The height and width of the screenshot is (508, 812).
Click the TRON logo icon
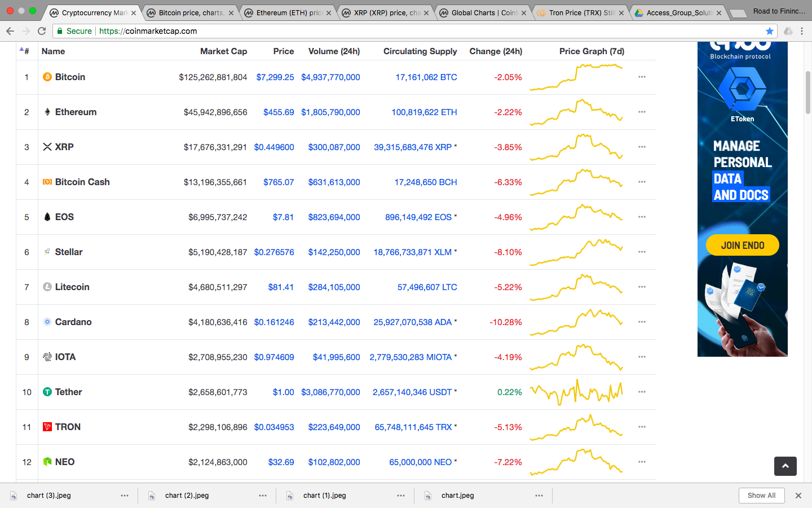pos(47,427)
